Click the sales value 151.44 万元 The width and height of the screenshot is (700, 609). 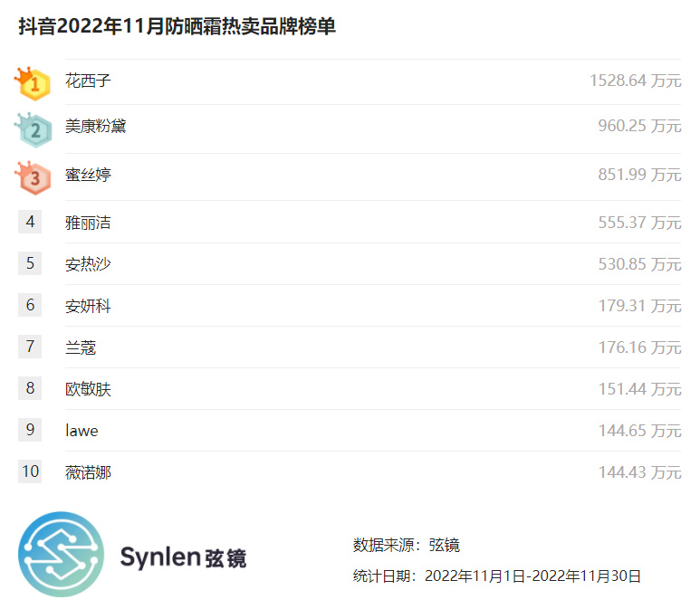(x=639, y=389)
